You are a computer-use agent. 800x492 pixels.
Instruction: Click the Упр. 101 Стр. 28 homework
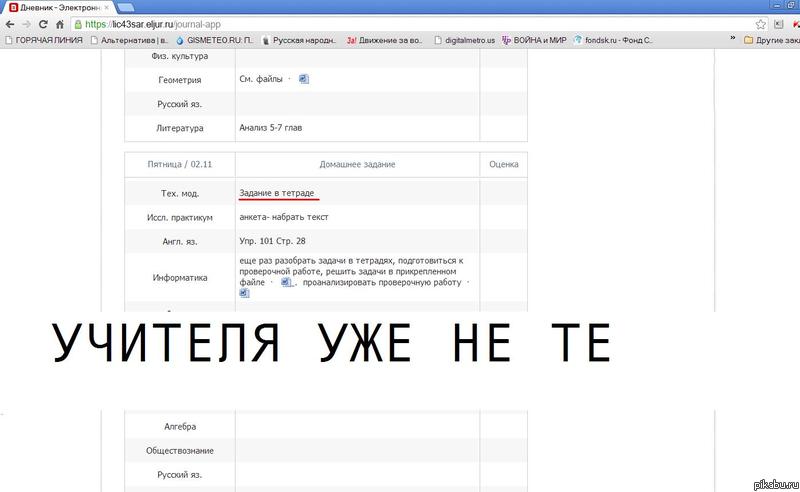[272, 241]
